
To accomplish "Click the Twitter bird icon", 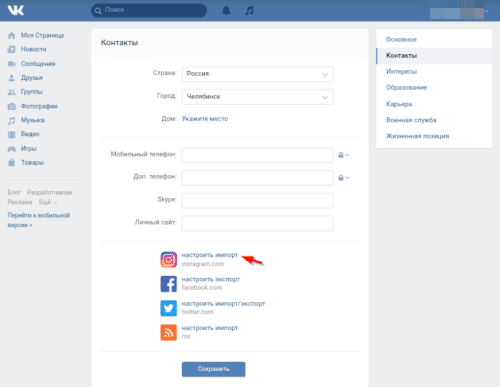I will [x=169, y=308].
